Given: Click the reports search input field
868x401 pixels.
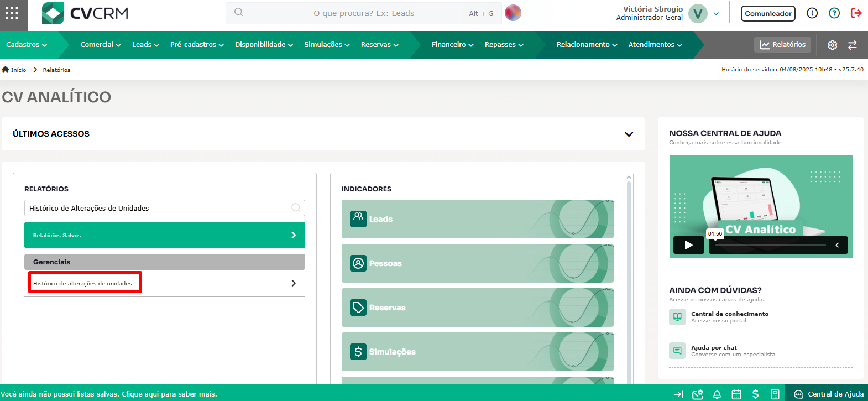Looking at the screenshot, I should (165, 208).
